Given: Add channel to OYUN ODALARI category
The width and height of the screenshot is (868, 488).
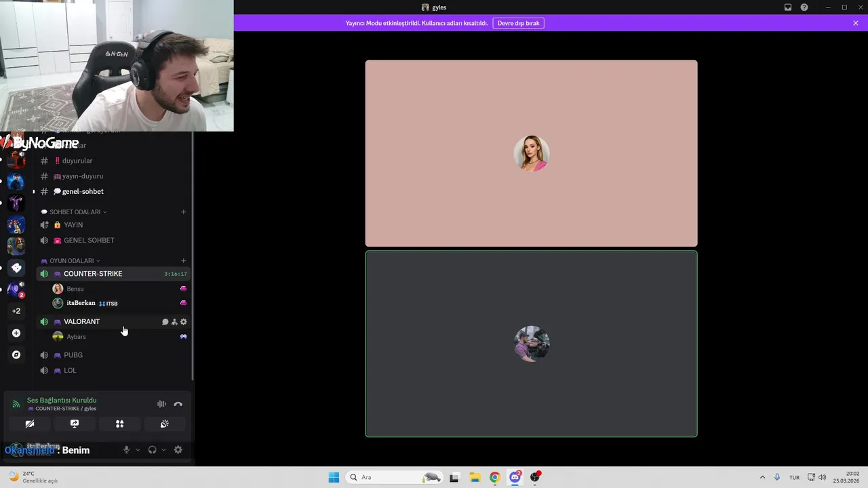Looking at the screenshot, I should point(183,261).
